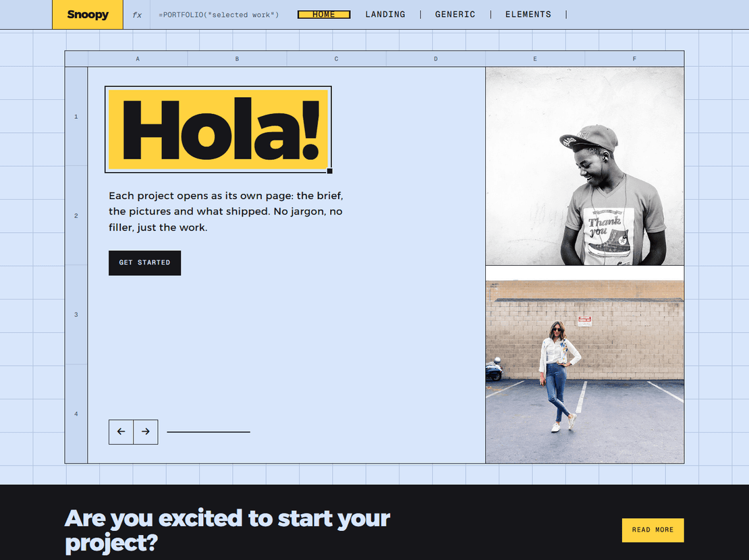Click the selection handle on Hola! box
Screen dimensions: 749x560
pos(329,171)
